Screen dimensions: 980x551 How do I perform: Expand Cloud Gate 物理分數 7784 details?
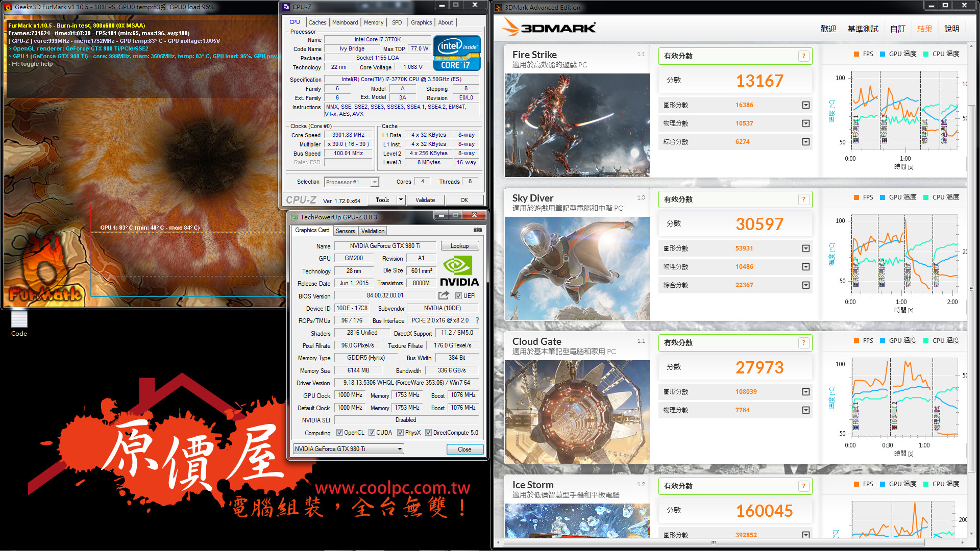coord(805,410)
